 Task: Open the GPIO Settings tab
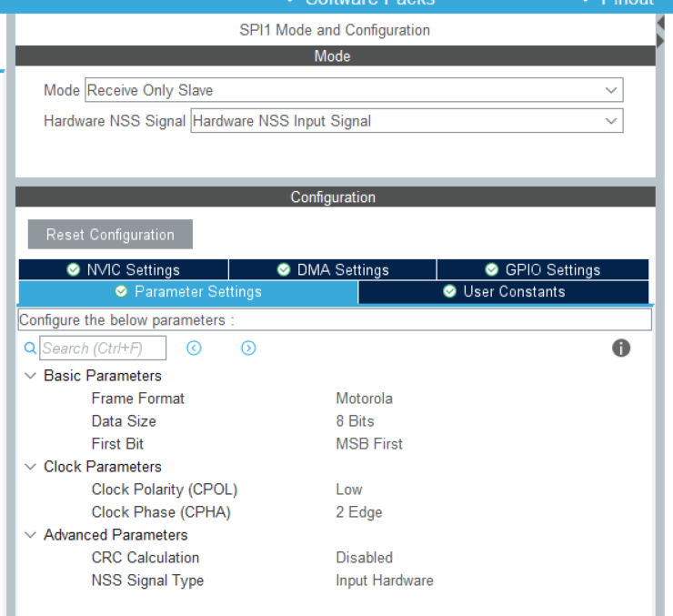(x=543, y=270)
